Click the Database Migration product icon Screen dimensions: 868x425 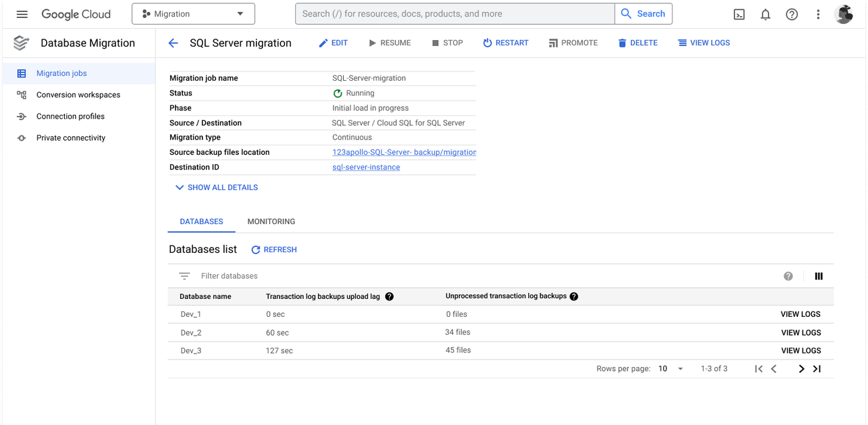(21, 43)
